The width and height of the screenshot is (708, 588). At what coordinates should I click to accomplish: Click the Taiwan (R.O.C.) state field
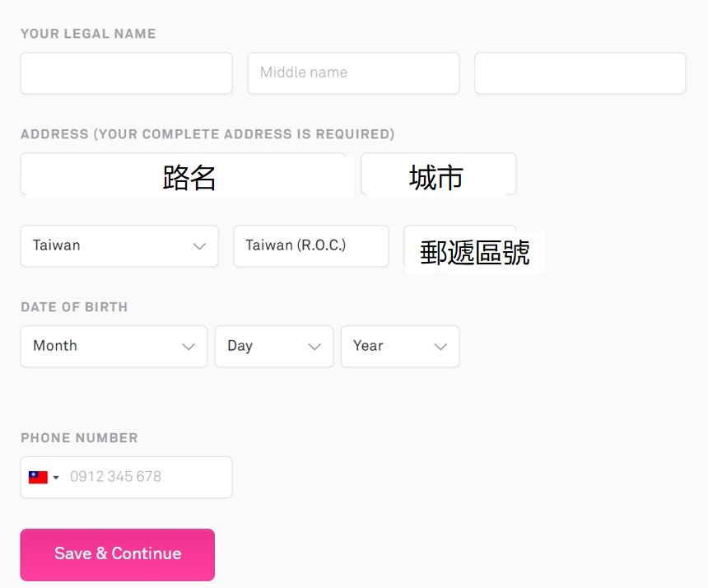[x=311, y=246]
